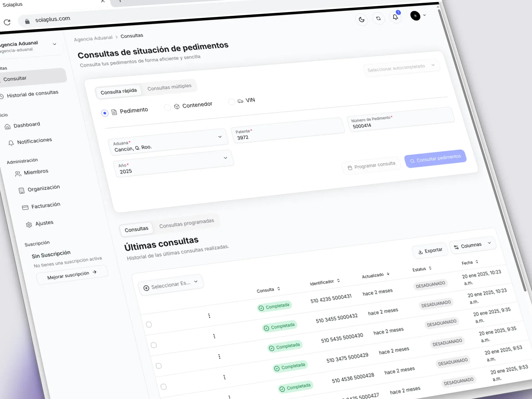Open row actions for 510 4235 5000431

click(x=209, y=316)
